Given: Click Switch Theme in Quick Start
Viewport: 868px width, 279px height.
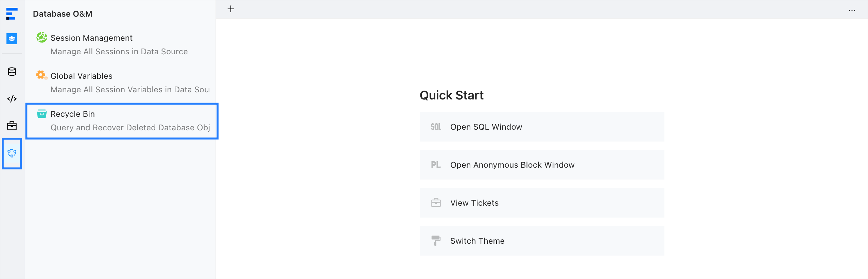Looking at the screenshot, I should click(x=477, y=241).
